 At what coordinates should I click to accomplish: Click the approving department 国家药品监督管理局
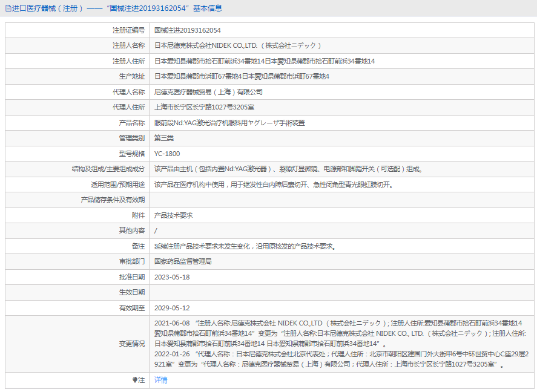[x=183, y=262]
